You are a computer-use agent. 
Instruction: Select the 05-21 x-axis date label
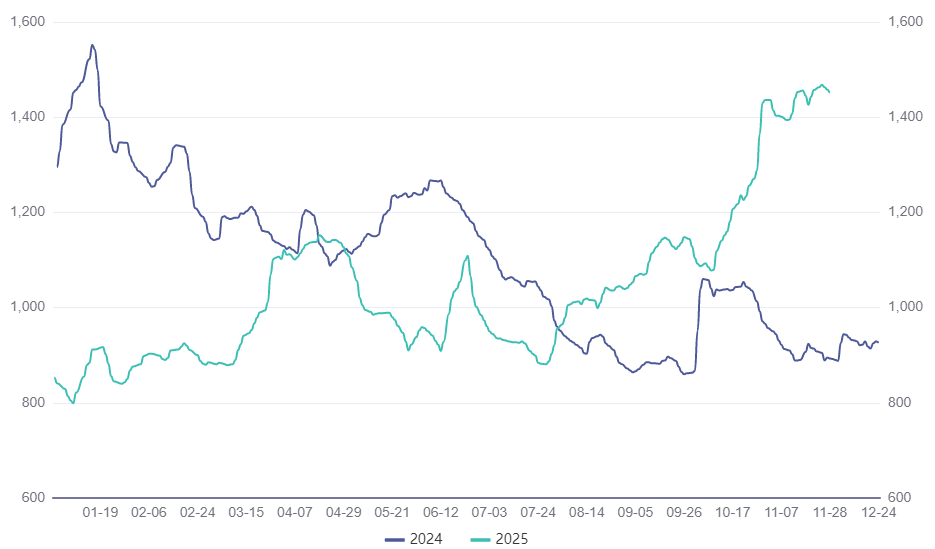tap(392, 512)
